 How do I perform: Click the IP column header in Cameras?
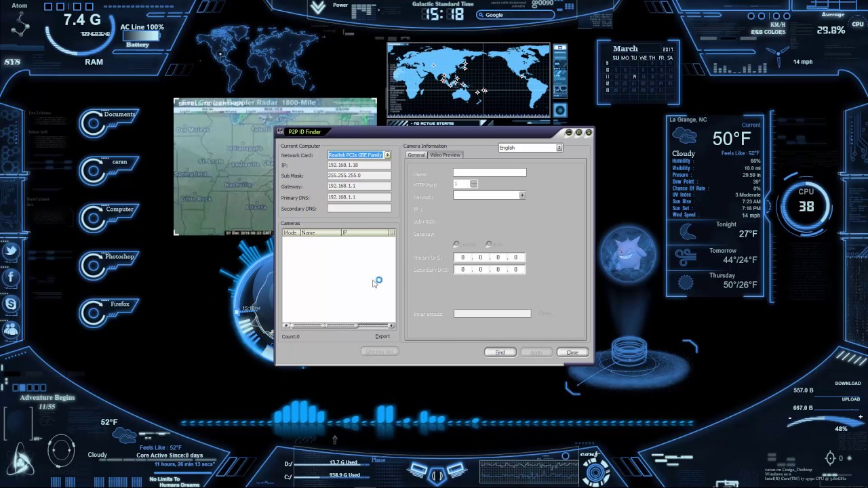tap(365, 232)
